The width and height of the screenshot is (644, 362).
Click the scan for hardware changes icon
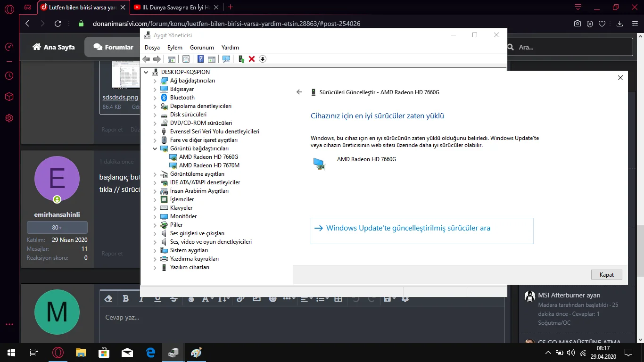click(x=226, y=59)
